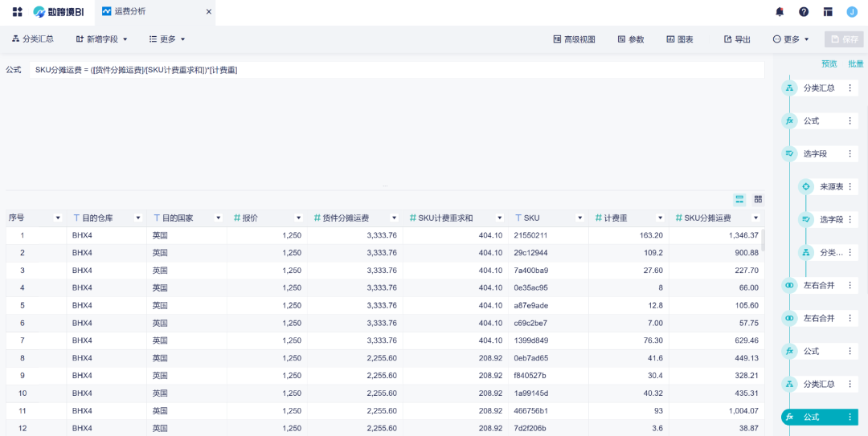Open options menu for highlighted 公式 step

pyautogui.click(x=850, y=418)
